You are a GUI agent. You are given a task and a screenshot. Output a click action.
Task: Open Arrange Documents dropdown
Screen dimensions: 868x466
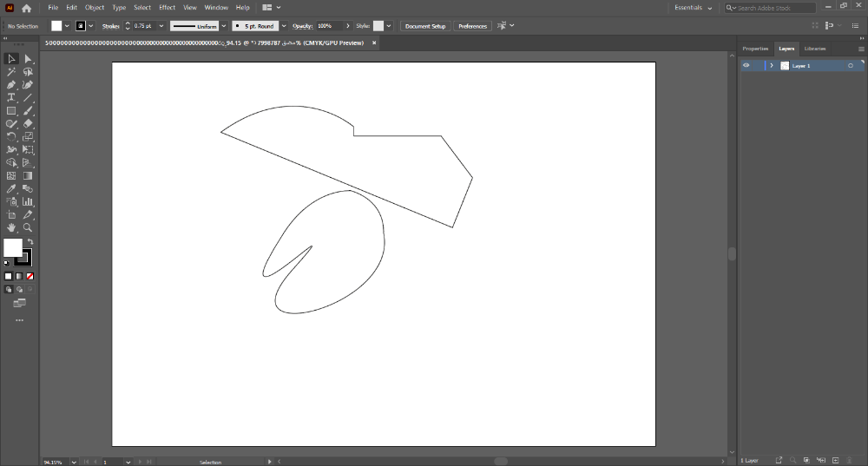[x=271, y=8]
